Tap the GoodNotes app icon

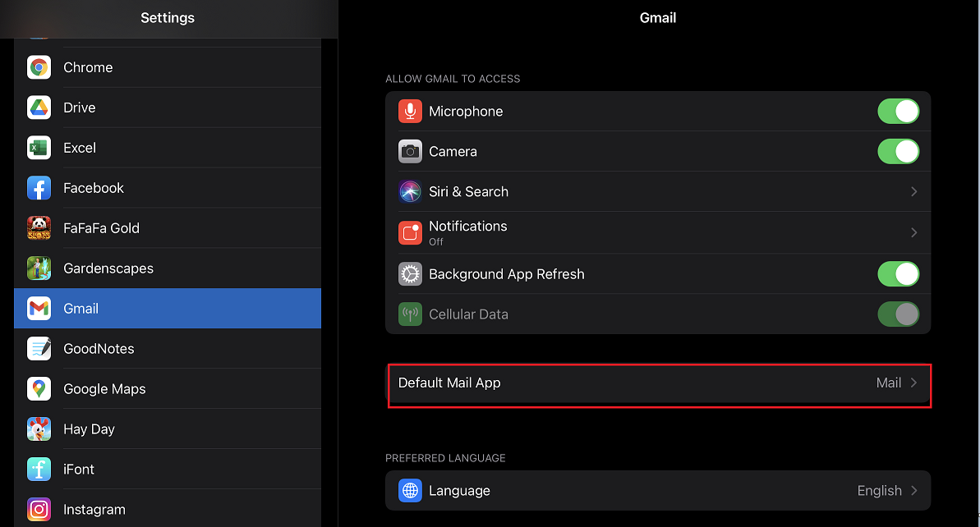pyautogui.click(x=39, y=348)
